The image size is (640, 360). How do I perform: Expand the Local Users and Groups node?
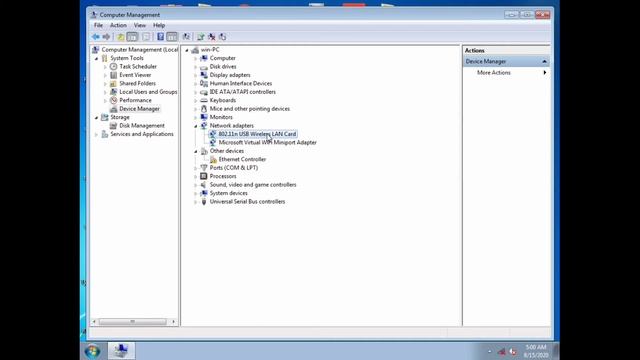[105, 92]
